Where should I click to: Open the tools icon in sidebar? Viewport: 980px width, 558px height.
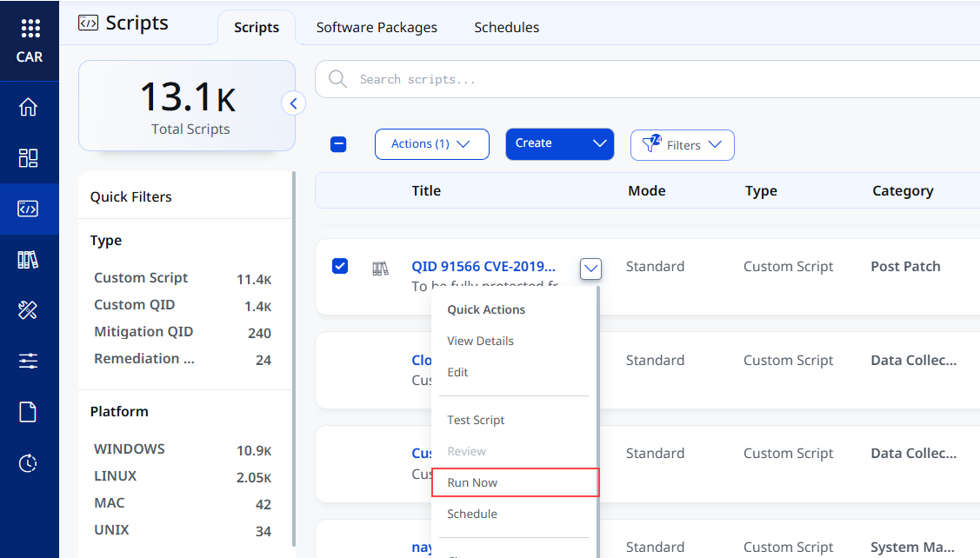28,310
